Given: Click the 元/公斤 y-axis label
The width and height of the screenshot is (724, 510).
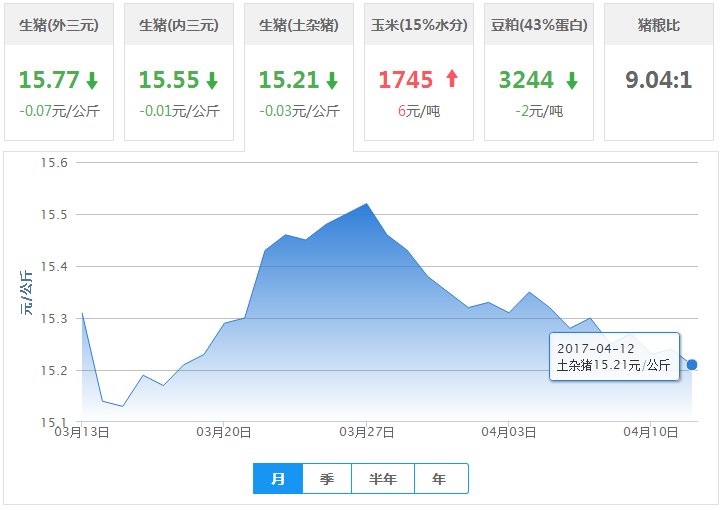Looking at the screenshot, I should 27,293.
